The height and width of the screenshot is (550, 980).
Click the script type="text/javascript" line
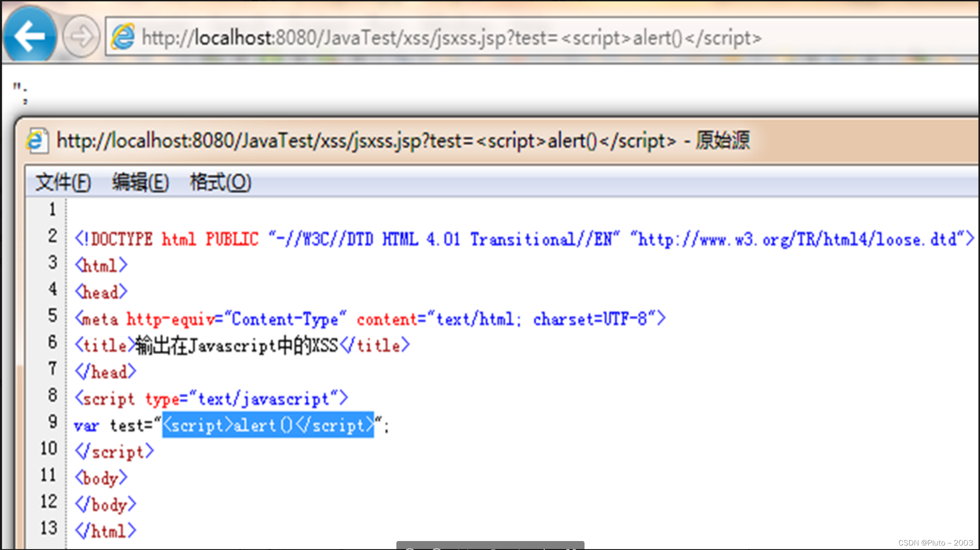click(x=211, y=399)
